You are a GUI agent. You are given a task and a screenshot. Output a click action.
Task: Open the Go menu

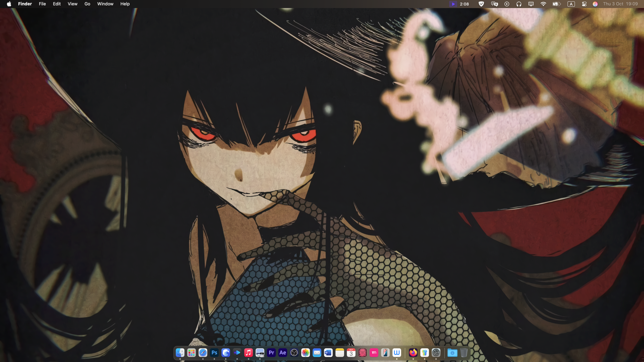[87, 4]
